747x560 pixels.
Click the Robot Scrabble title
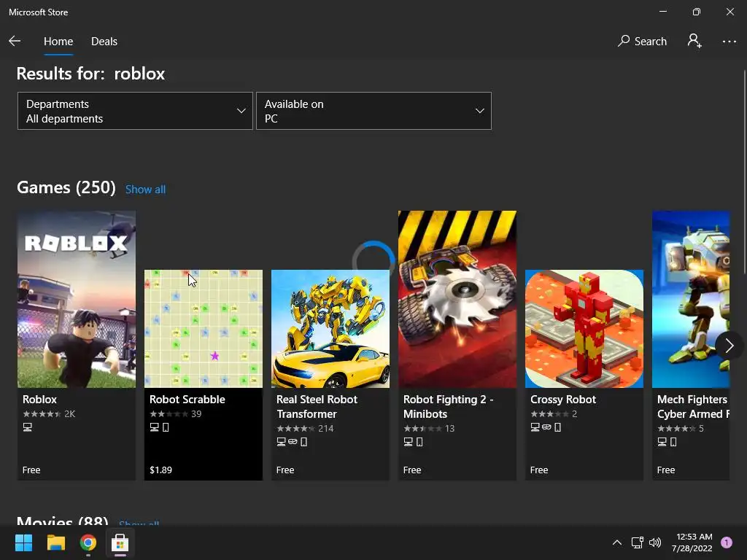pos(187,400)
